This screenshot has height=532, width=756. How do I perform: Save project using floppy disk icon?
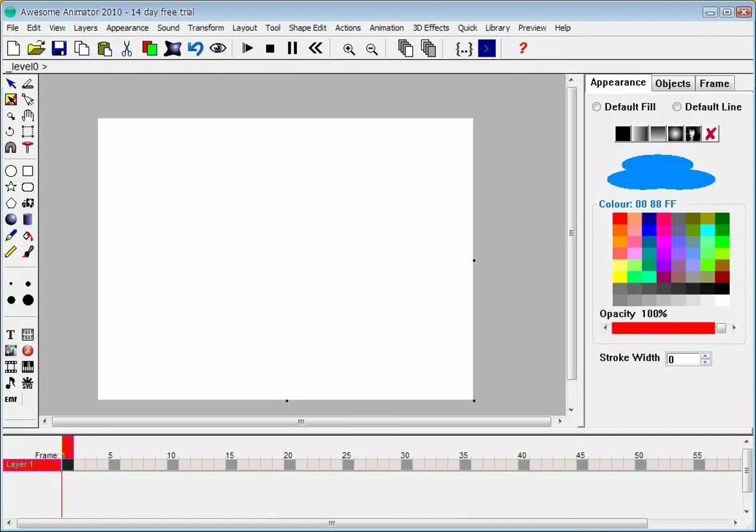tap(59, 48)
